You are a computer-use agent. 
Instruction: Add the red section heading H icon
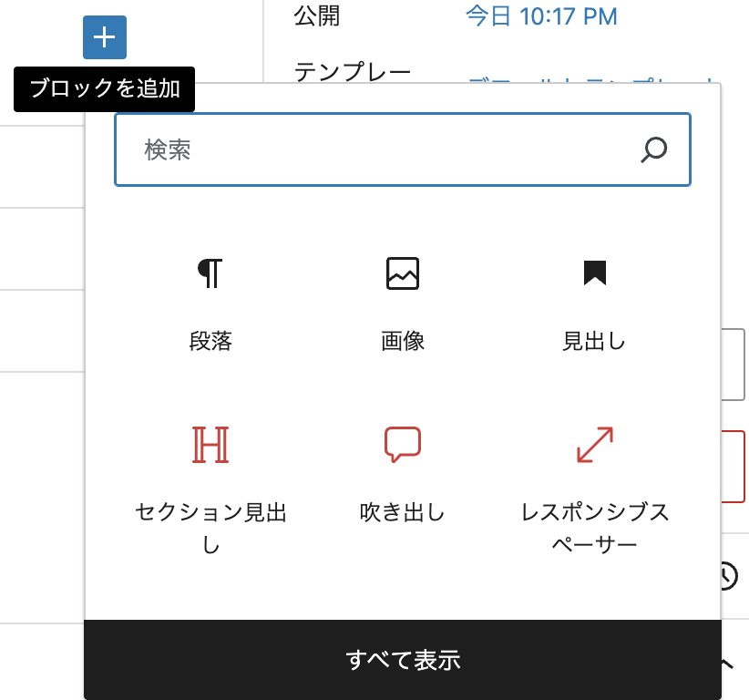tap(210, 445)
